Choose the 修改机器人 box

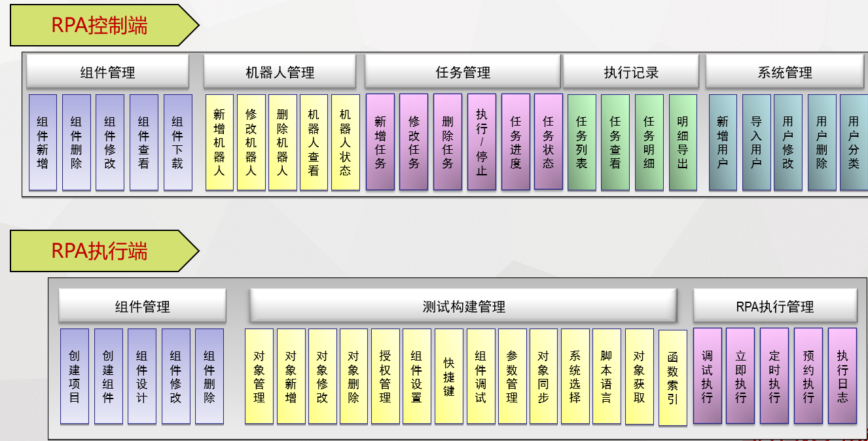click(x=251, y=143)
